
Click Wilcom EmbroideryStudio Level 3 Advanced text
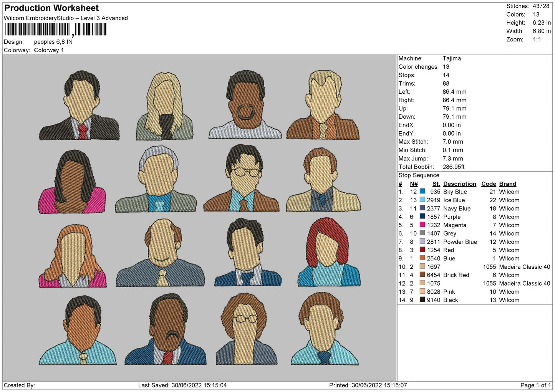[x=66, y=18]
